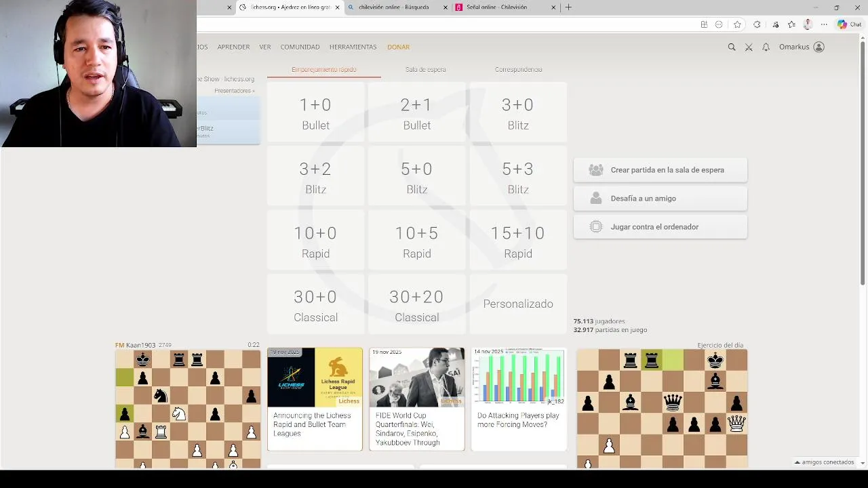Viewport: 868px width, 488px height.
Task: Click the split screen icon in address bar
Action: (x=704, y=24)
